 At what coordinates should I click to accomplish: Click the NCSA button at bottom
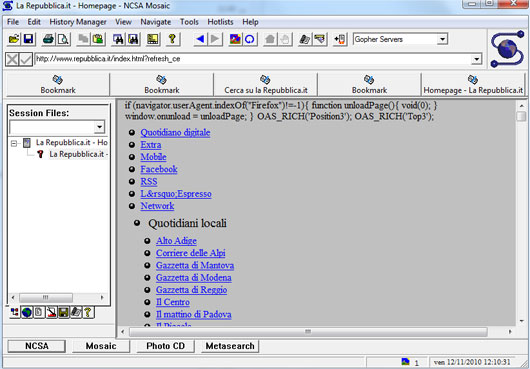[37, 346]
